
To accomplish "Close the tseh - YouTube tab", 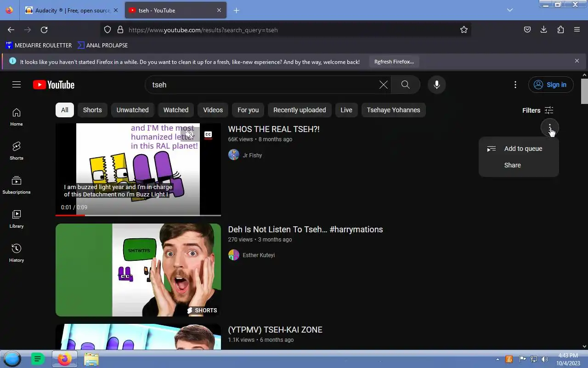I will (x=219, y=10).
